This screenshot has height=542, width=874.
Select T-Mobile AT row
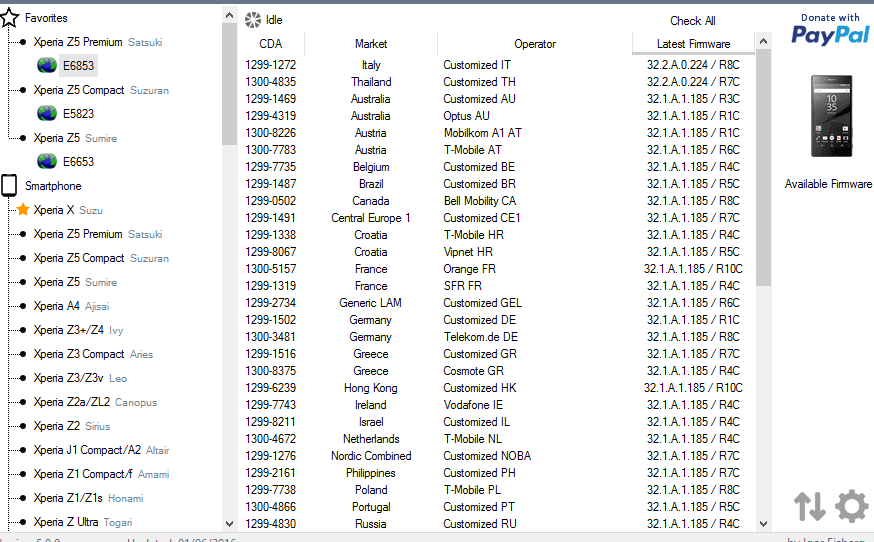pos(497,149)
